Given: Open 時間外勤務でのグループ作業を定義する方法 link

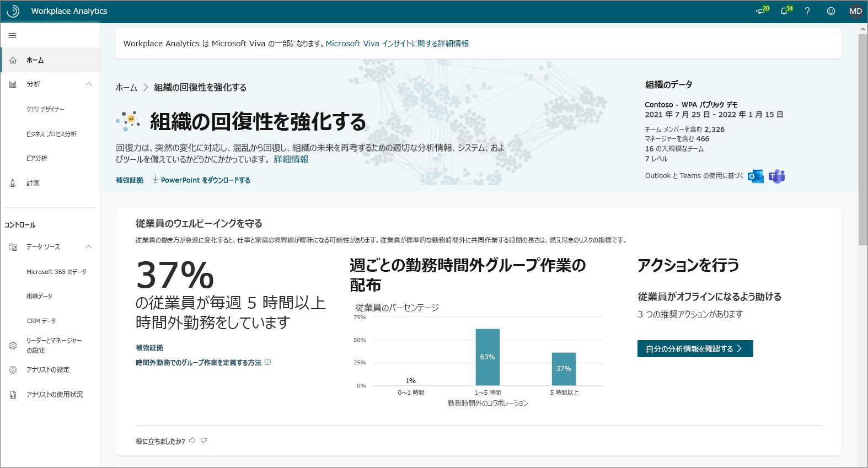Looking at the screenshot, I should [x=199, y=363].
